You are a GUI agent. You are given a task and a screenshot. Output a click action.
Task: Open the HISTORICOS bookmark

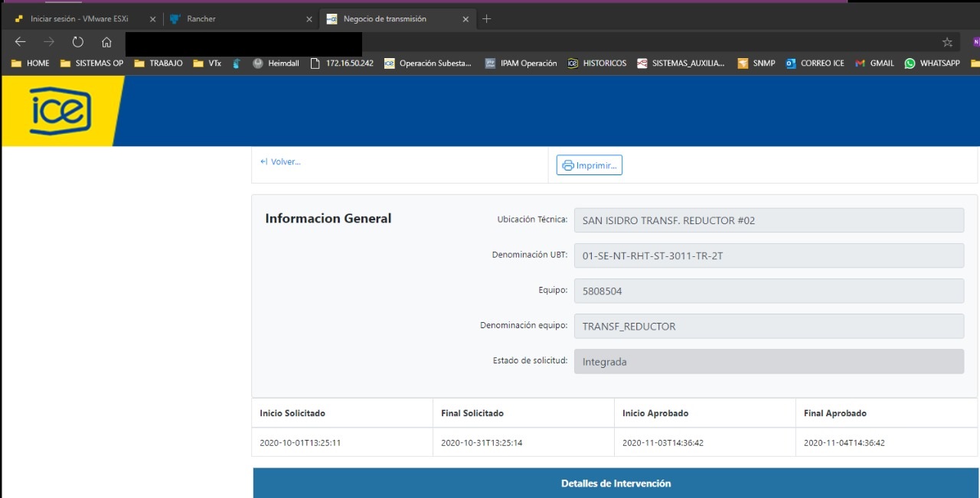coord(597,63)
